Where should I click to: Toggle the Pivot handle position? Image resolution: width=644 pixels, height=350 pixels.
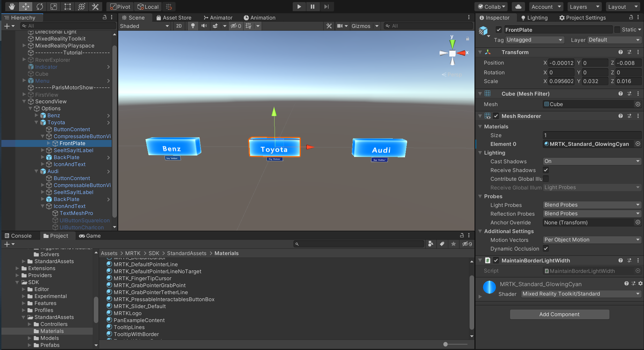tap(120, 7)
